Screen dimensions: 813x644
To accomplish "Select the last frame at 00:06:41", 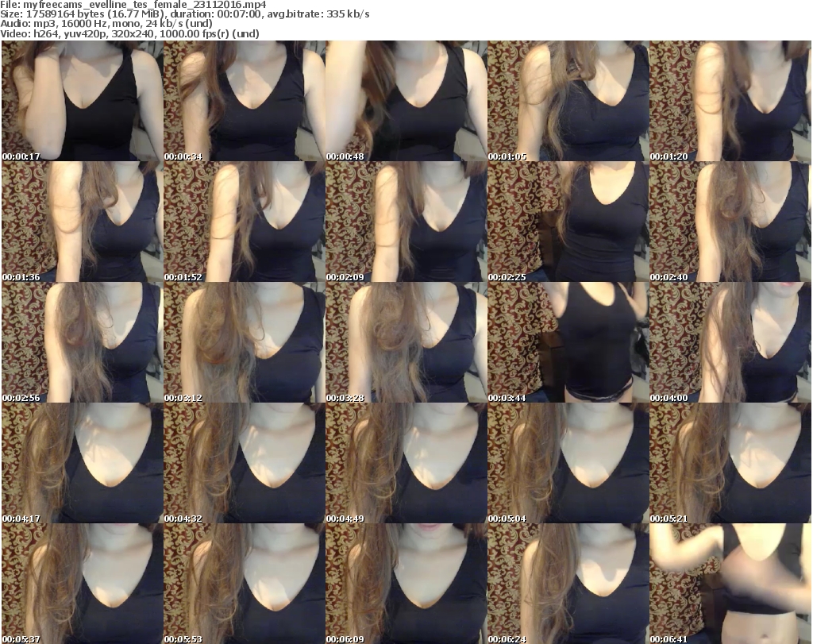I will [x=730, y=584].
